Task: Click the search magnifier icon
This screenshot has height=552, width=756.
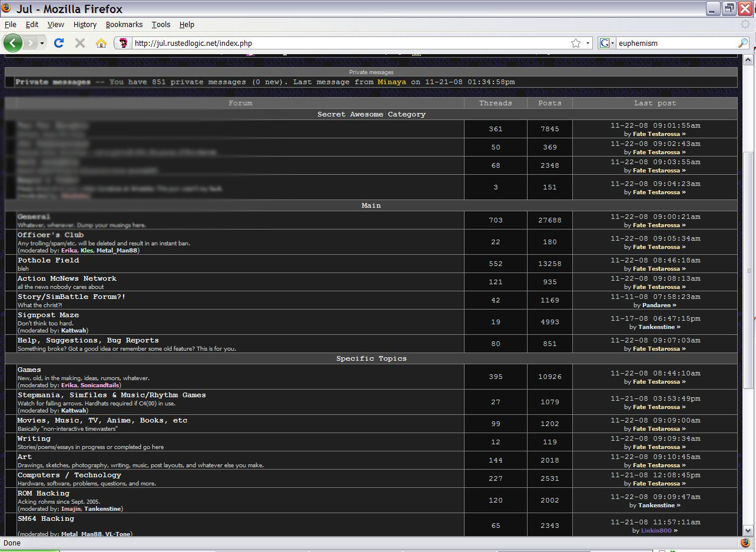Action: click(x=742, y=43)
